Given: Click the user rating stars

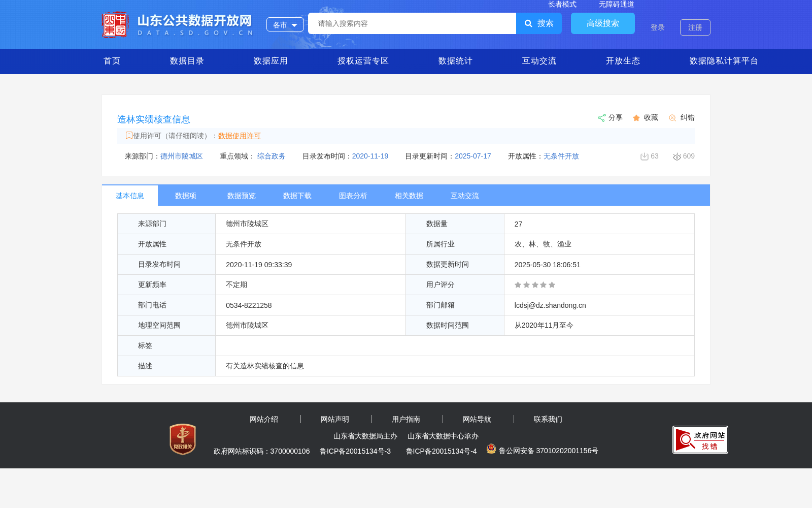Looking at the screenshot, I should click(x=535, y=285).
